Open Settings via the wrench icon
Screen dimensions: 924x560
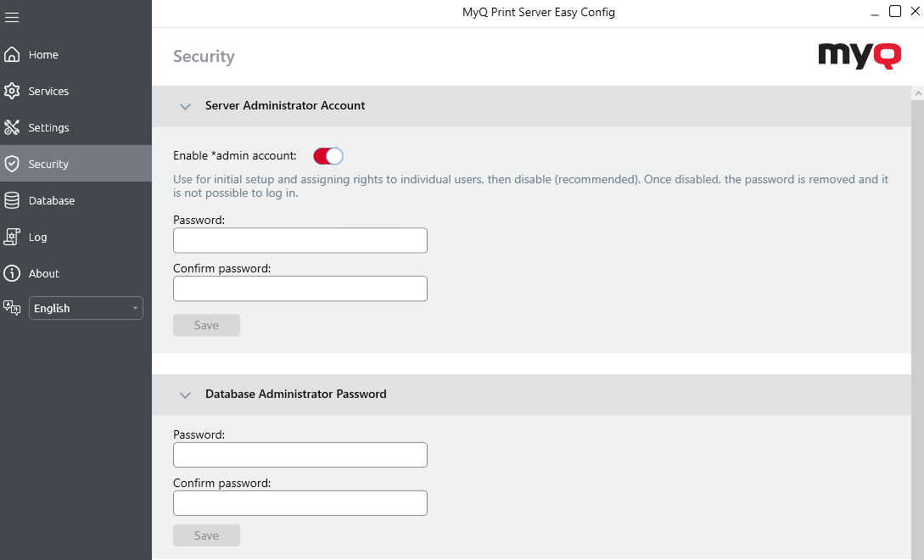[x=12, y=127]
